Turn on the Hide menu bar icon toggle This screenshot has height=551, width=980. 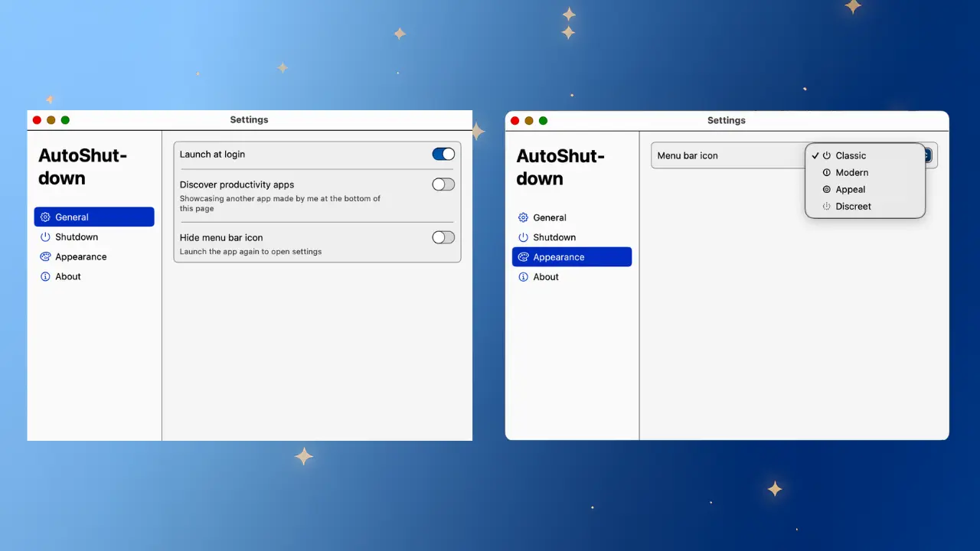coord(443,237)
